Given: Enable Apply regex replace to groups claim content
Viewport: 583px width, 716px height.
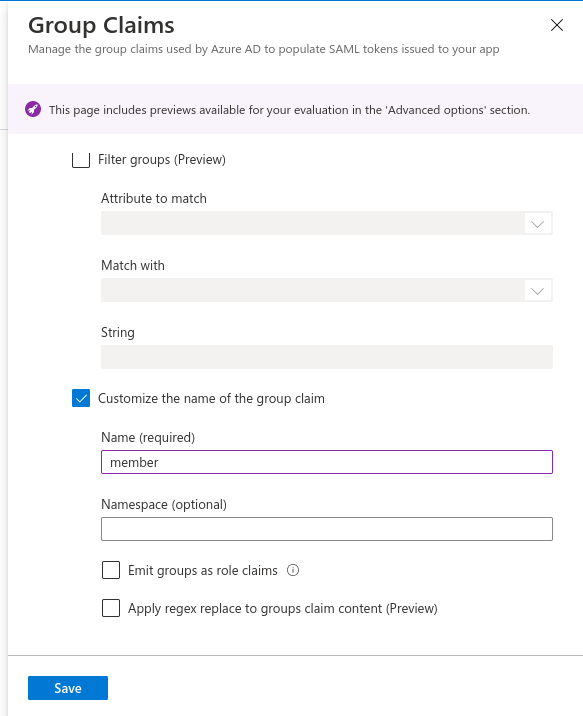Looking at the screenshot, I should (111, 608).
